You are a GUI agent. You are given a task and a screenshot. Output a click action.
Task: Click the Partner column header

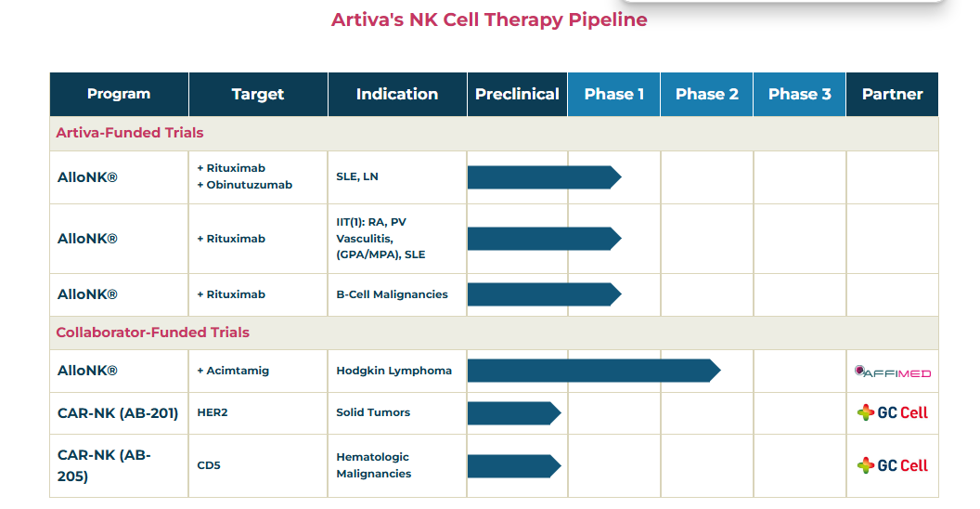pos(892,94)
